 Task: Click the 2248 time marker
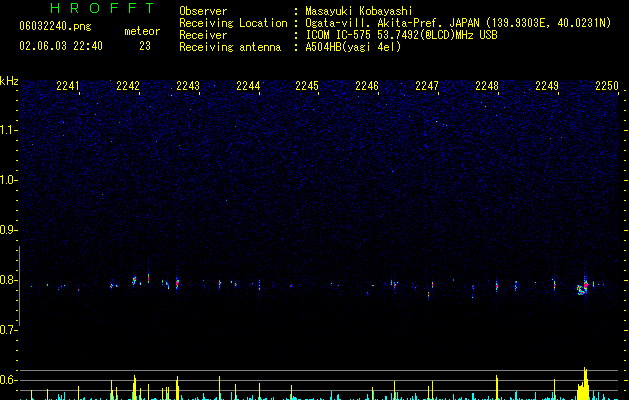tap(487, 86)
